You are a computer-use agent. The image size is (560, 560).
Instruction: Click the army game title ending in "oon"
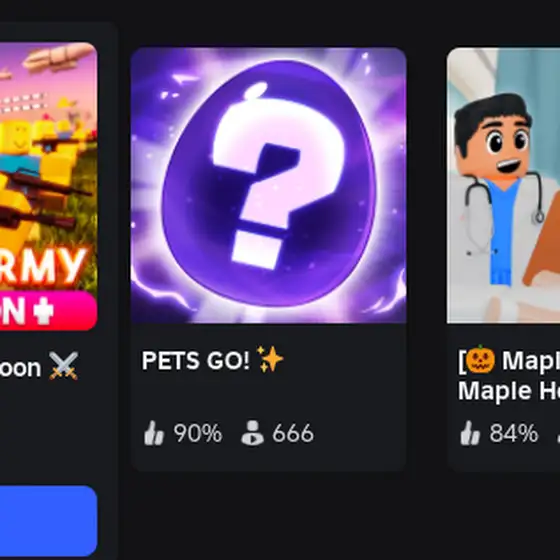point(20,368)
